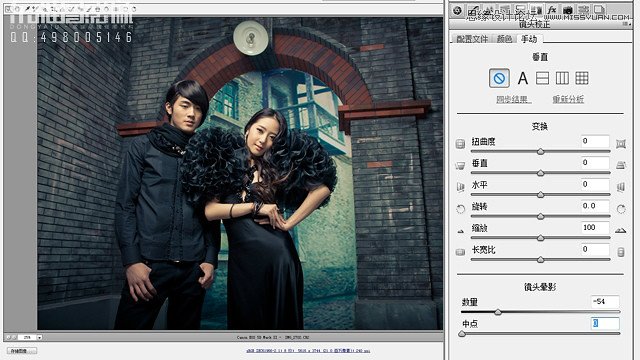Screen dimensions: 640x360
Task: Click the 同步结果 link
Action: [x=513, y=99]
